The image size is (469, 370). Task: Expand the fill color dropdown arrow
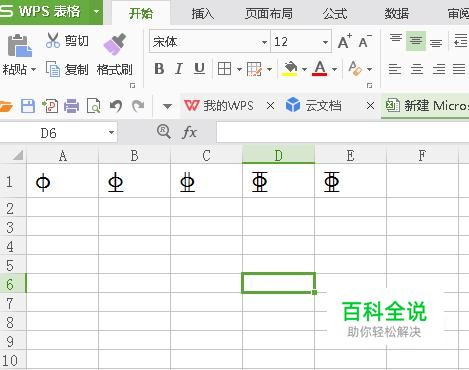click(x=304, y=69)
